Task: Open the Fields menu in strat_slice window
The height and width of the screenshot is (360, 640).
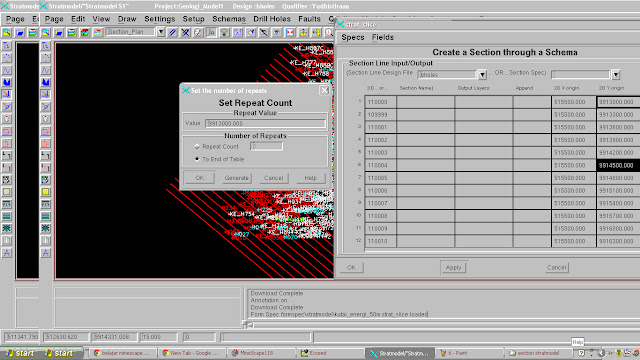Action: pos(382,37)
